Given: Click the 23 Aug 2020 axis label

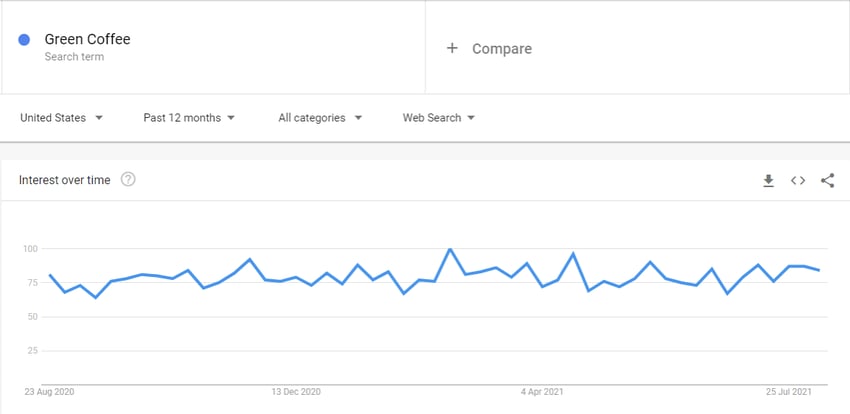Looking at the screenshot, I should coord(49,392).
